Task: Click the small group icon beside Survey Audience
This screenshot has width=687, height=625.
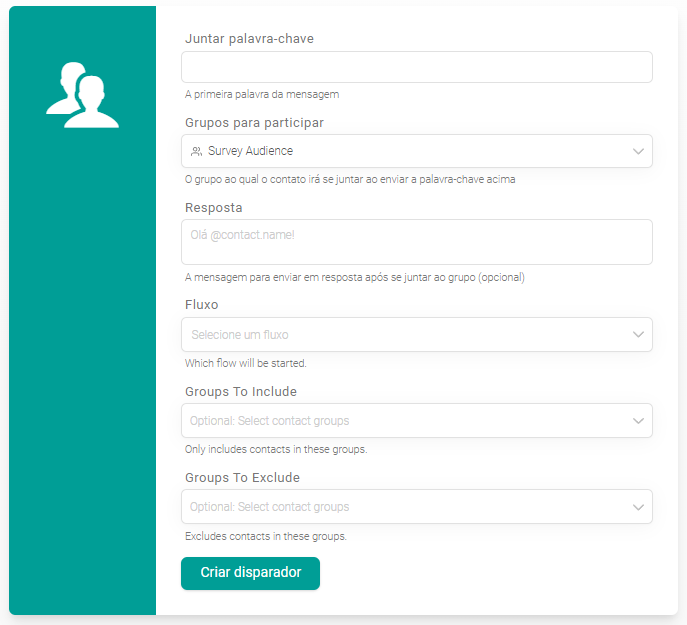Action: click(196, 151)
